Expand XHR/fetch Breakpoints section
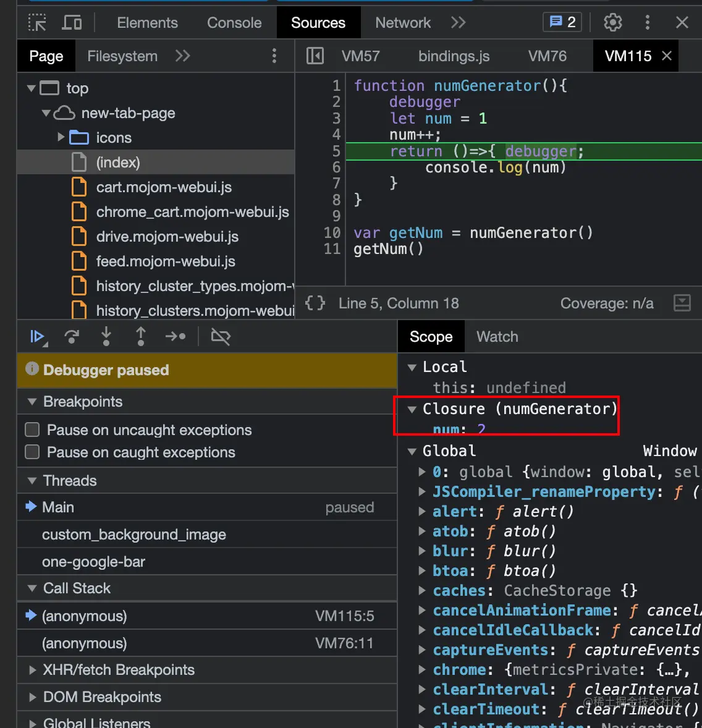Viewport: 702px width, 728px height. [x=119, y=670]
